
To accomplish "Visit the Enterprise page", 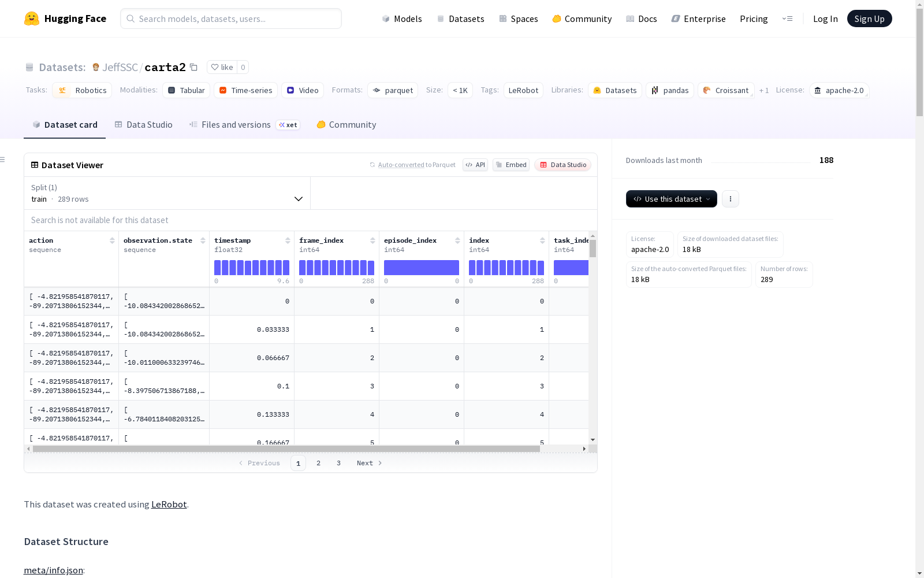I will click(x=699, y=18).
